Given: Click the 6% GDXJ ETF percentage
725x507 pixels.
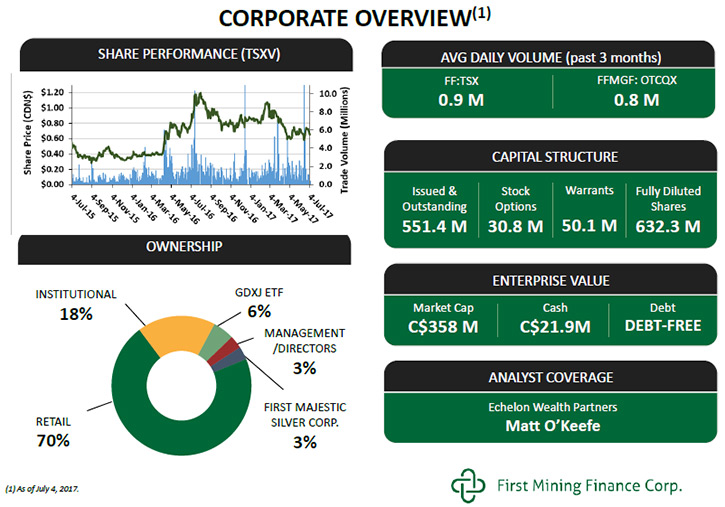Looking at the screenshot, I should (259, 311).
